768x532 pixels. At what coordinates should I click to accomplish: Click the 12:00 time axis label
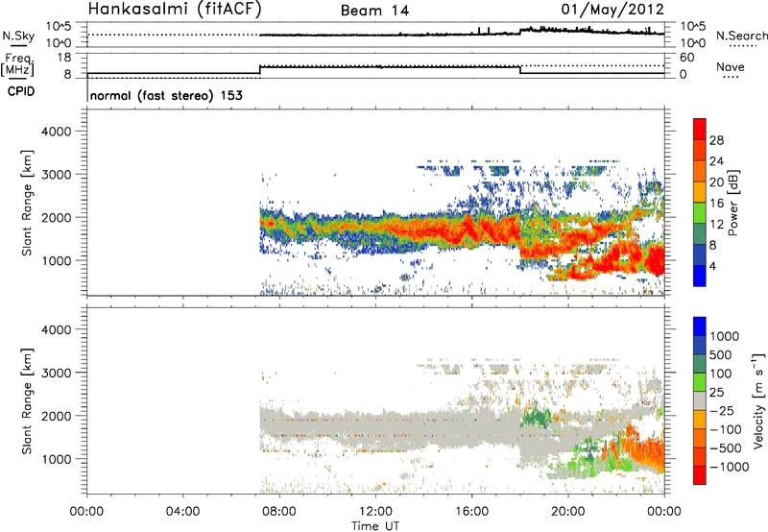[x=375, y=512]
